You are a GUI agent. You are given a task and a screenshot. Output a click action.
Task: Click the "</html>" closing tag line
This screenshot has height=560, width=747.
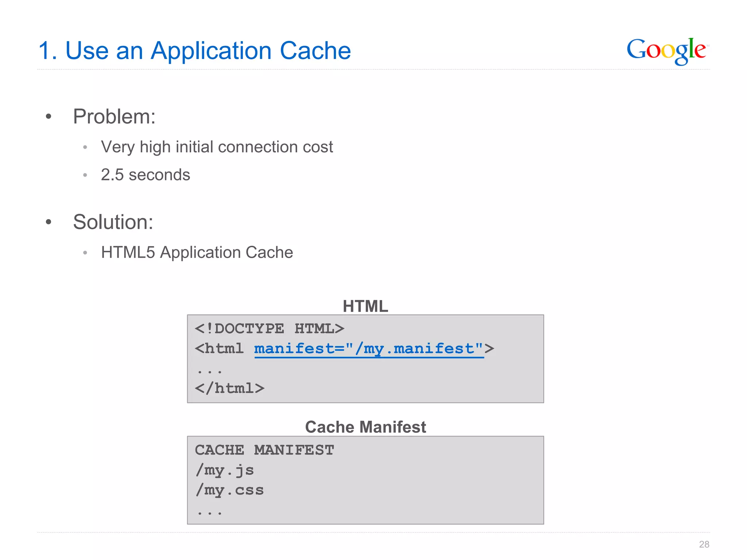coord(230,389)
